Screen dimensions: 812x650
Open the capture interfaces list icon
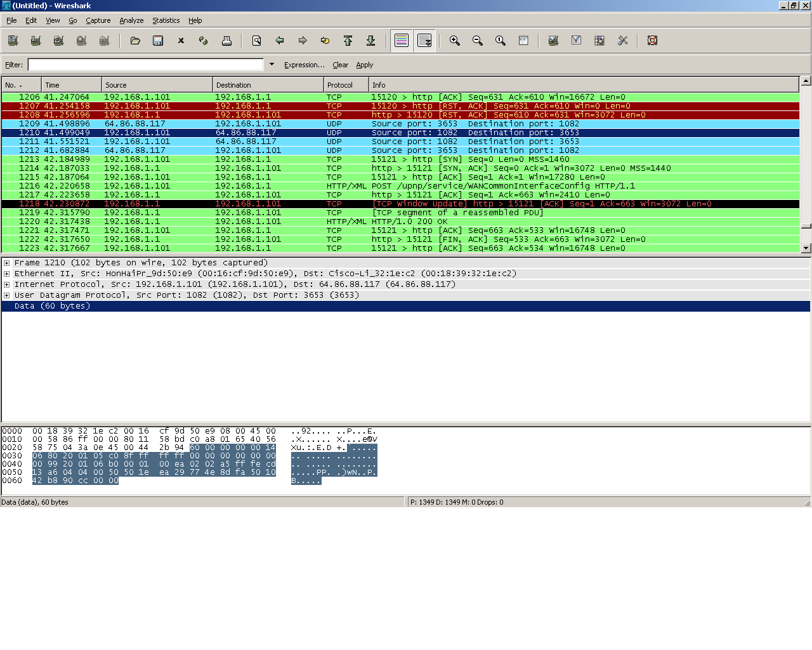coord(13,41)
